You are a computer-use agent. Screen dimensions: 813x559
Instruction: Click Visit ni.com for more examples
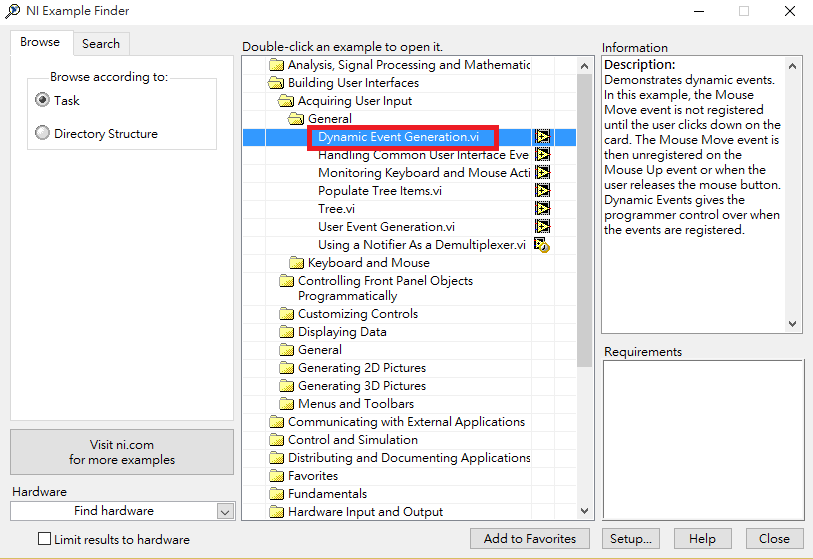tap(122, 452)
